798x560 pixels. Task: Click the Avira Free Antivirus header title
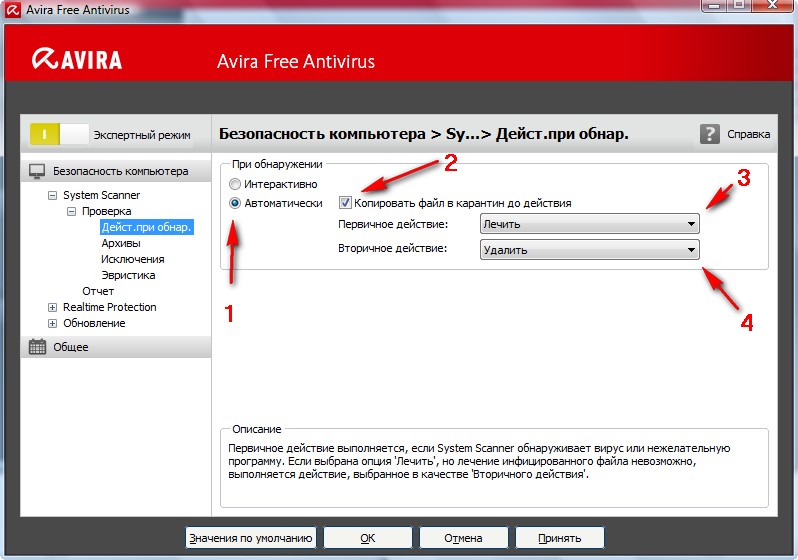pyautogui.click(x=296, y=62)
